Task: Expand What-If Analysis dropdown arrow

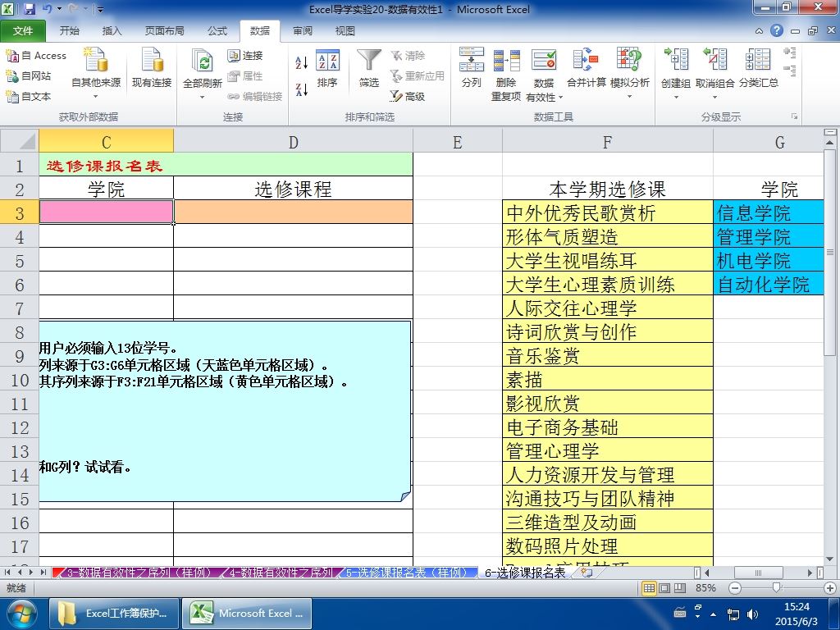Action: 629,97
